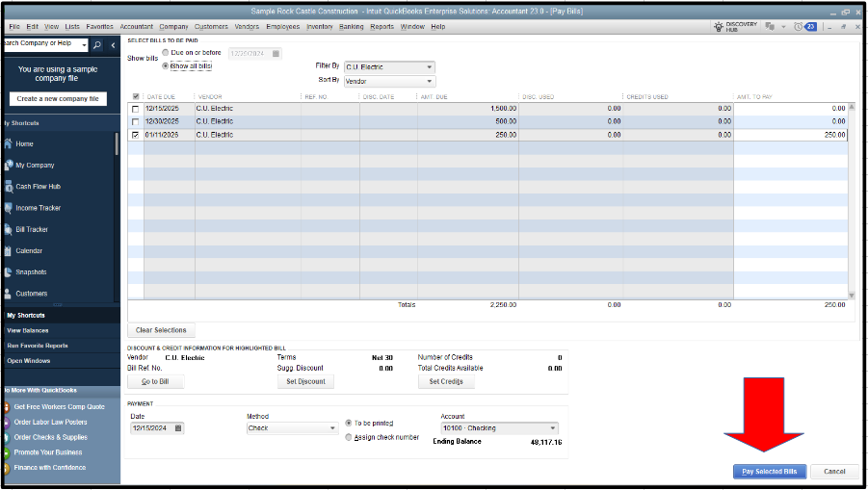The height and width of the screenshot is (490, 868).
Task: Open calendar picker beside Due on or before date
Action: (276, 54)
